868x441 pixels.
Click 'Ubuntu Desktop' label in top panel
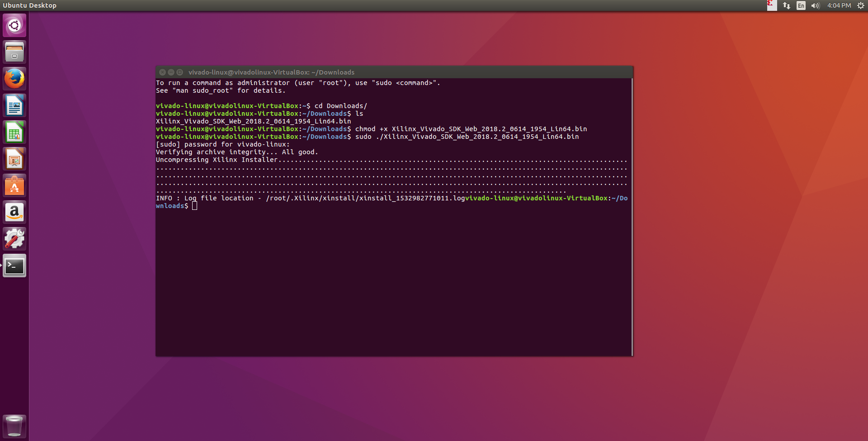pos(30,5)
